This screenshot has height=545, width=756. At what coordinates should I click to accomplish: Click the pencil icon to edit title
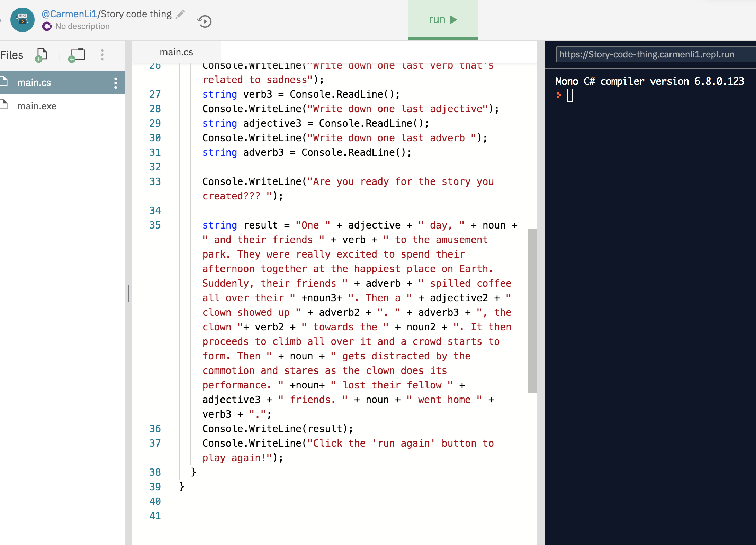click(x=180, y=14)
